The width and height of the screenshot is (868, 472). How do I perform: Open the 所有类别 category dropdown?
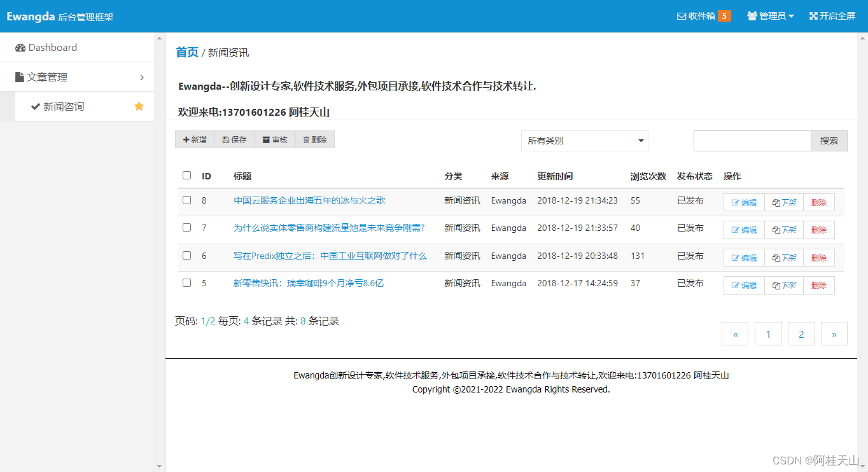pos(585,141)
